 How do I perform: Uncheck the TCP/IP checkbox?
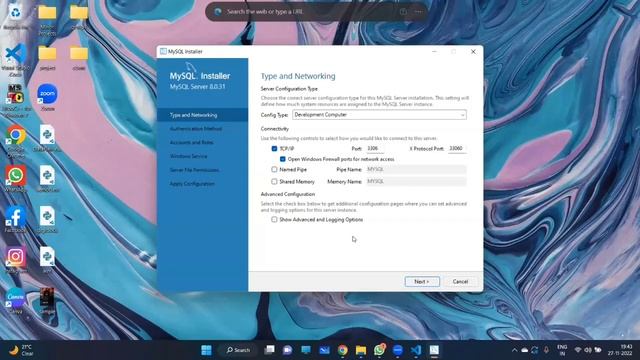coord(274,149)
